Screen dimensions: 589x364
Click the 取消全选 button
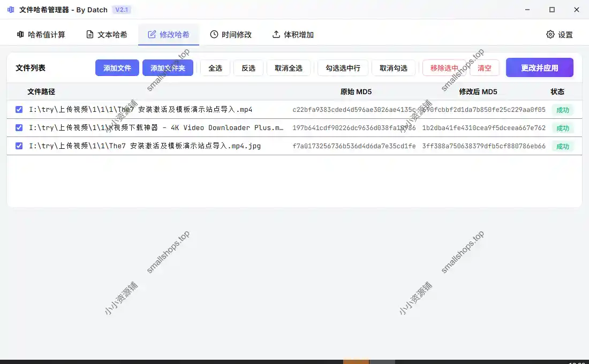coord(289,68)
